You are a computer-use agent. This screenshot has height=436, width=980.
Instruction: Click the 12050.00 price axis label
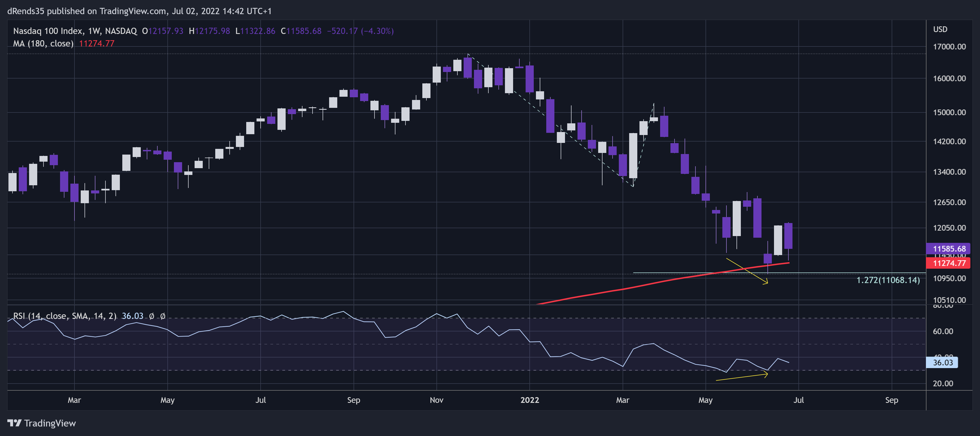tap(949, 228)
